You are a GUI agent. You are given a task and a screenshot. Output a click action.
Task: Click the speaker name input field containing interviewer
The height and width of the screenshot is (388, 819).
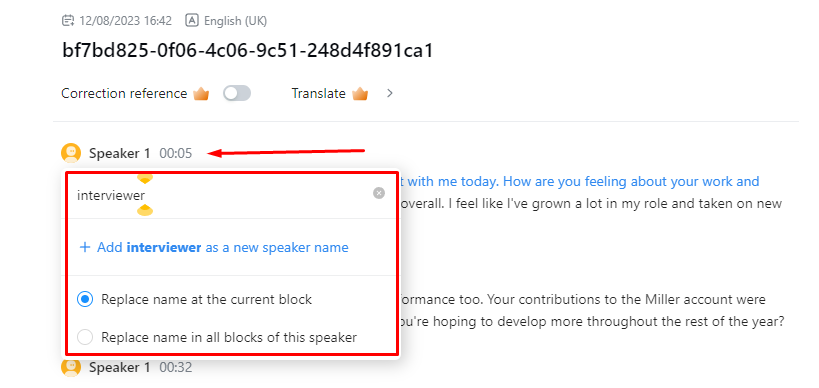(222, 195)
